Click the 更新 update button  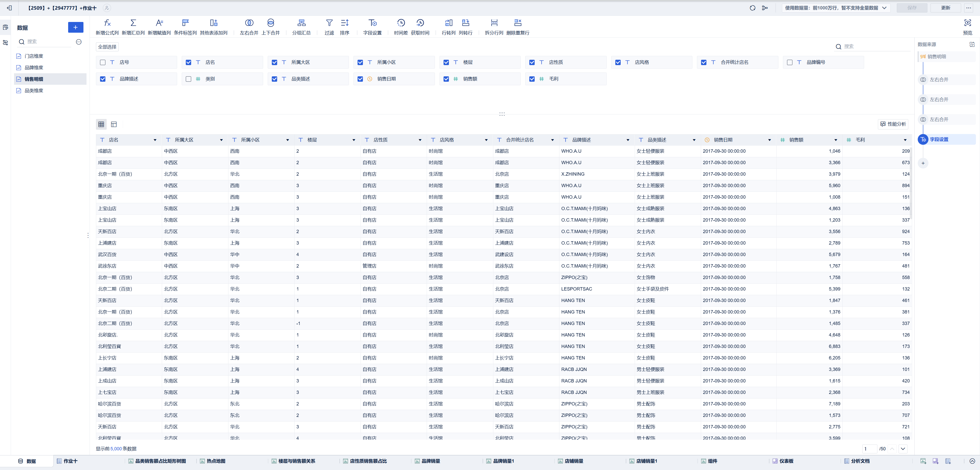click(x=945, y=8)
